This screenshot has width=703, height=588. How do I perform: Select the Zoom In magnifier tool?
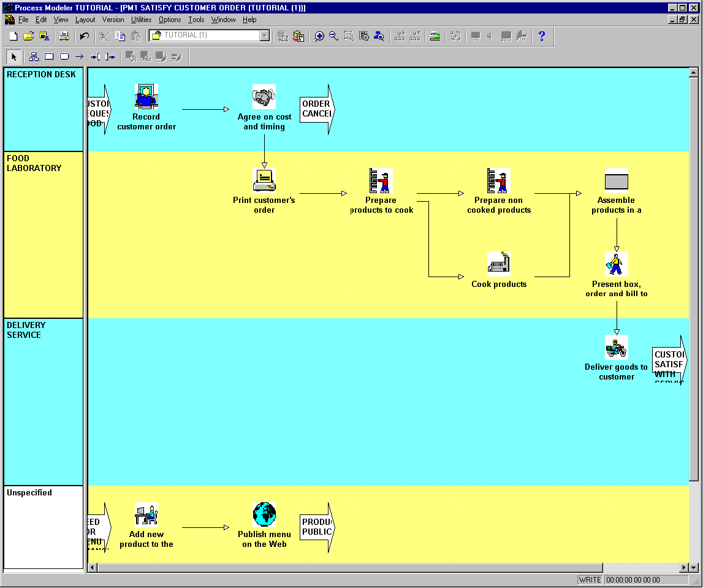point(319,36)
